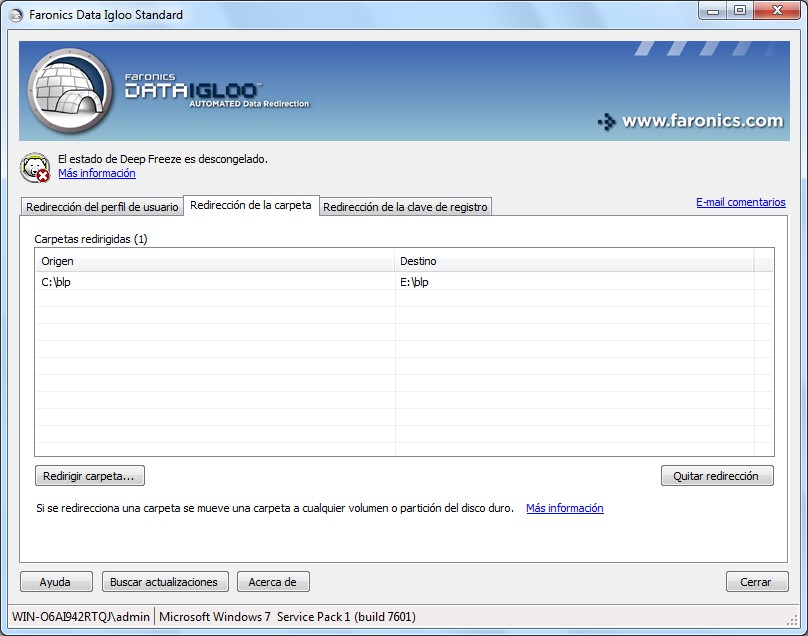808x636 pixels.
Task: Open the Ayuda button
Action: 56,582
